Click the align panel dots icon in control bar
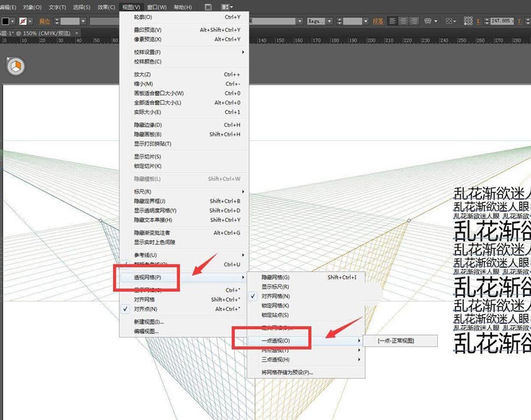This screenshot has height=420, width=531. click(x=468, y=21)
